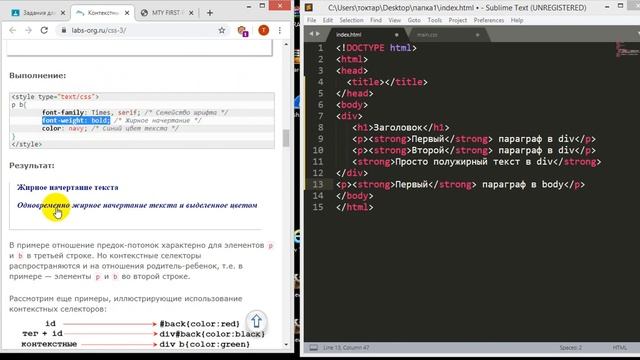Click the page scrollbar down arrow
Image resolution: width=640 pixels, height=360 pixels.
pos(286,344)
